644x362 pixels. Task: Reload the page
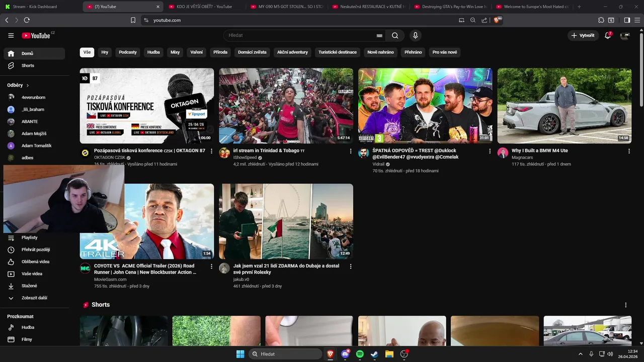27,20
